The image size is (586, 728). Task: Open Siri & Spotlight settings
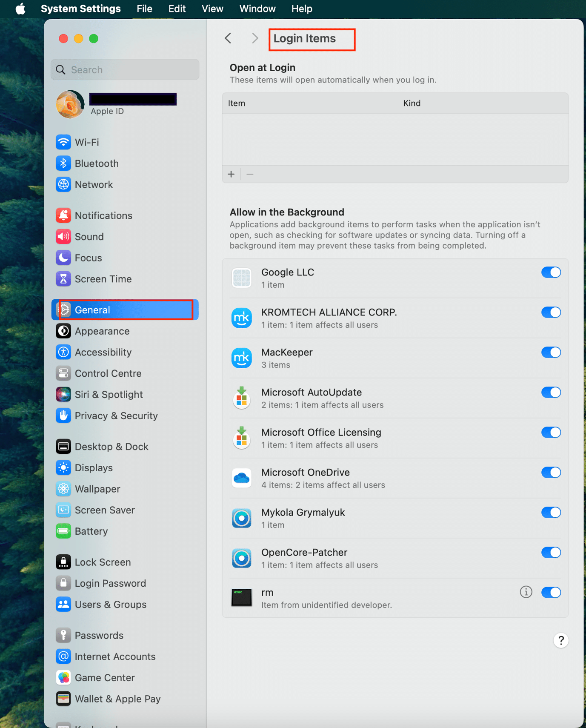point(109,395)
